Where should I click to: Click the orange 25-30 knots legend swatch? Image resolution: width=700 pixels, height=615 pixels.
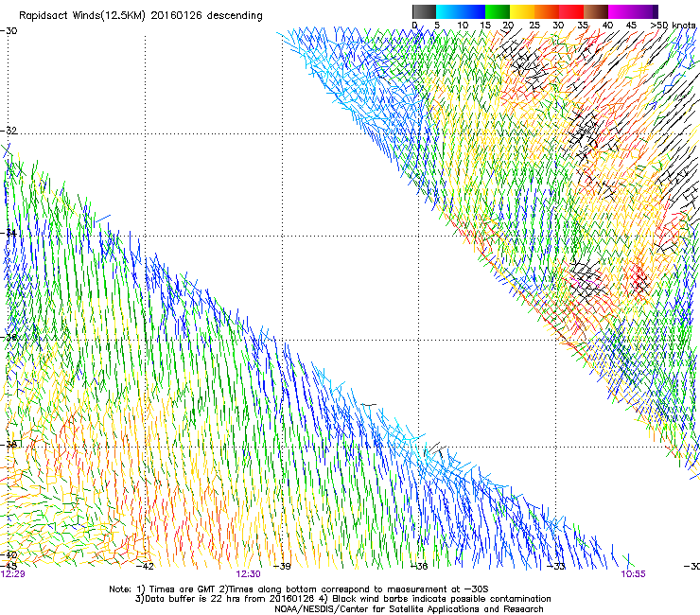[547, 11]
